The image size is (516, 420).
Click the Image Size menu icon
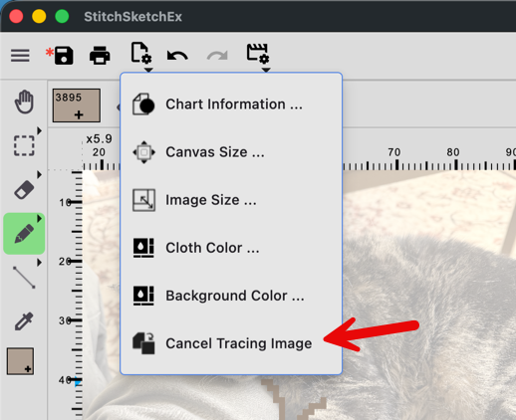tap(143, 200)
